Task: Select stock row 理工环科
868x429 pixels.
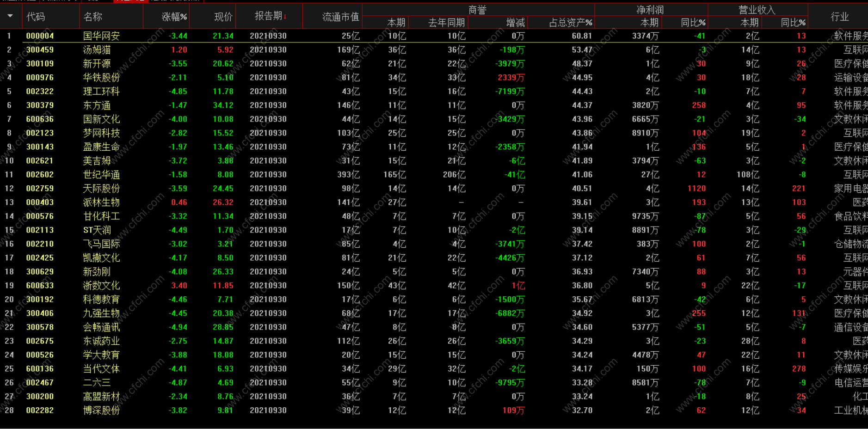Action: (x=434, y=91)
